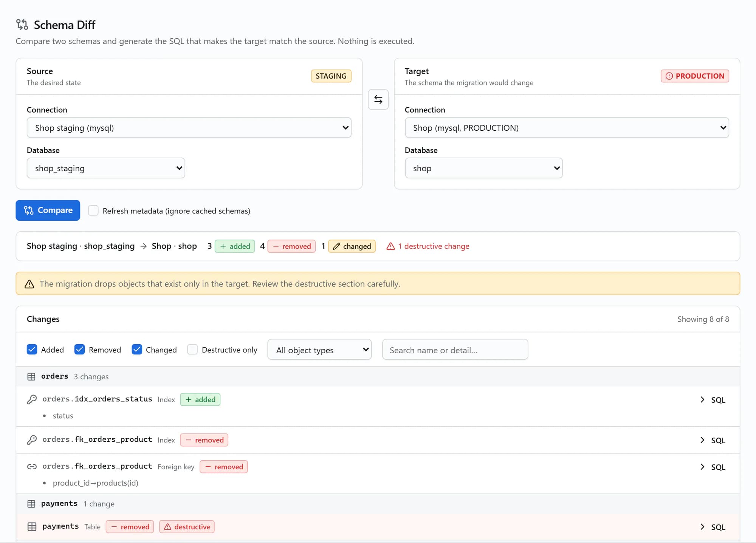Swap source and target with the arrows button
756x543 pixels.
(x=378, y=99)
